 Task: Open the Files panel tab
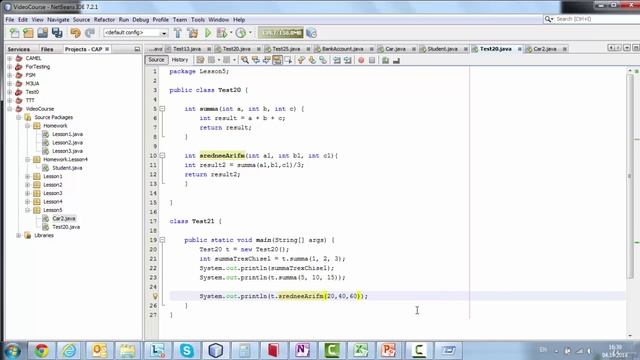coord(47,49)
